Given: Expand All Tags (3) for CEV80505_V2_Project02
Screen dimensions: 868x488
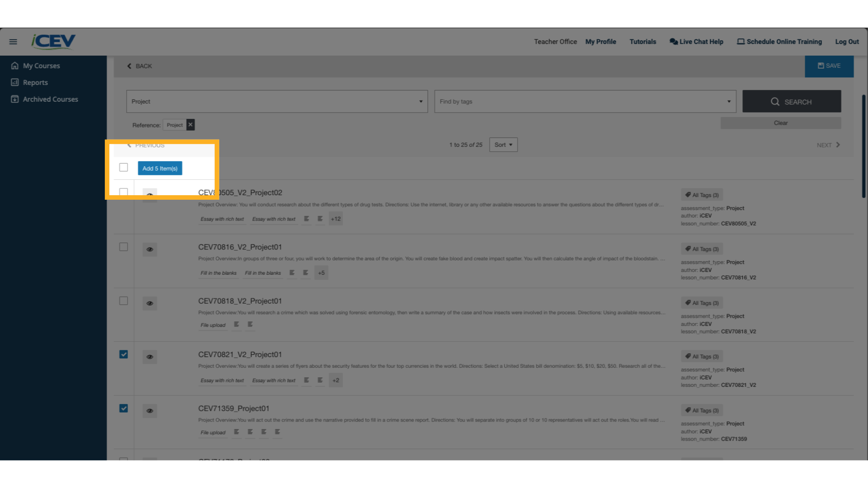Looking at the screenshot, I should click(x=702, y=195).
